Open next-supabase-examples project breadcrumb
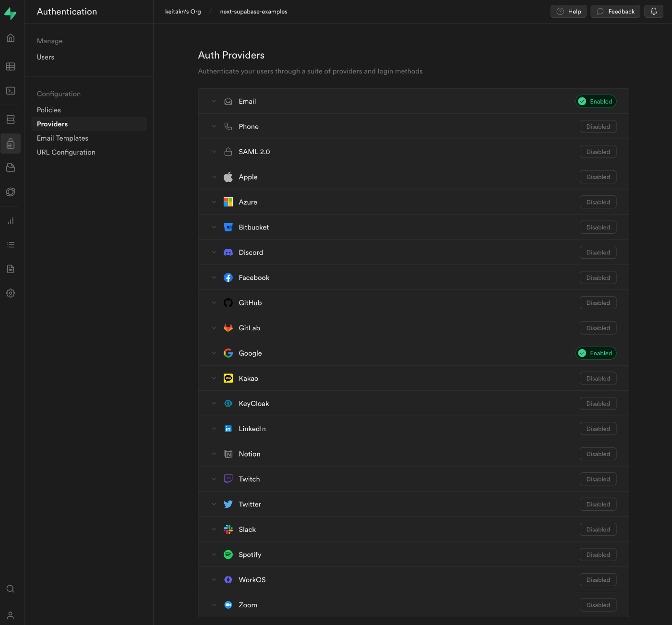 click(254, 12)
